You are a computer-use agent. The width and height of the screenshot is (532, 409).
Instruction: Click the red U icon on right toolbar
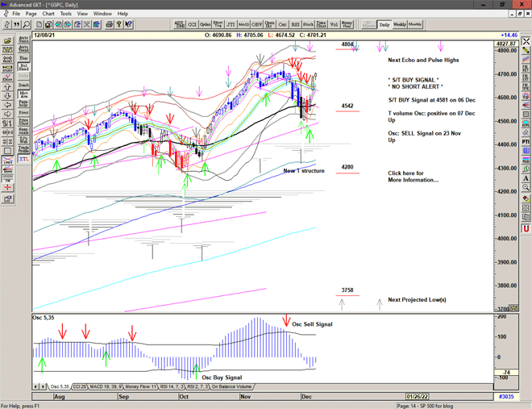(x=525, y=228)
